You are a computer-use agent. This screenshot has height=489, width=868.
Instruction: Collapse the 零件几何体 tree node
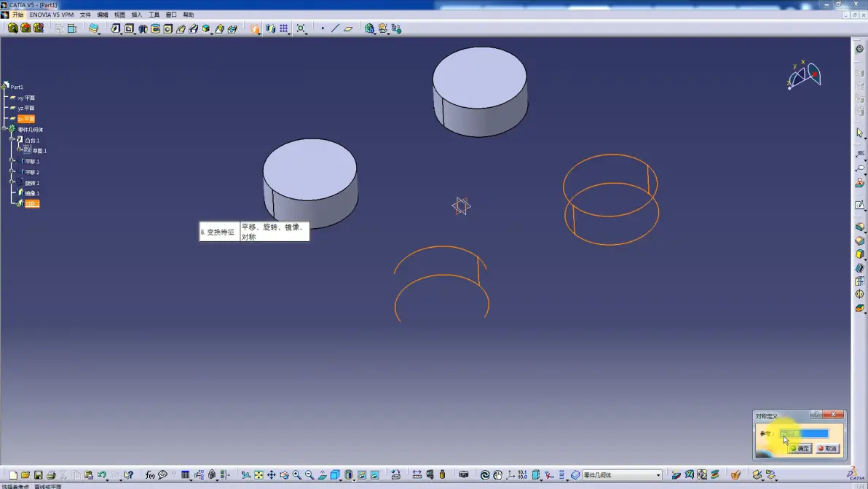tap(4, 129)
